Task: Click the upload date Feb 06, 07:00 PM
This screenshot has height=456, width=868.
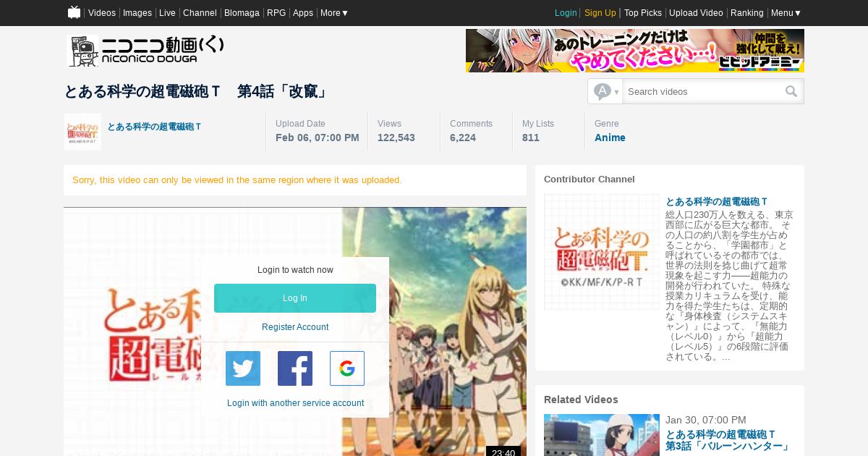Action: (318, 138)
